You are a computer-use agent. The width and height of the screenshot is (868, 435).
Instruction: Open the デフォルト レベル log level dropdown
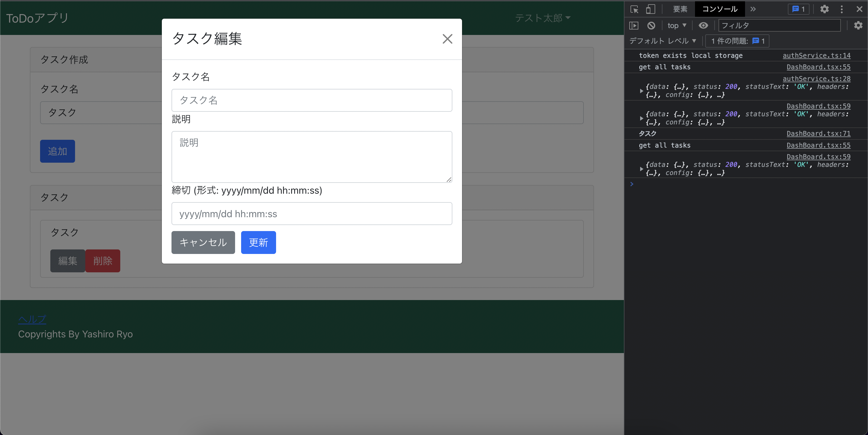pos(662,41)
